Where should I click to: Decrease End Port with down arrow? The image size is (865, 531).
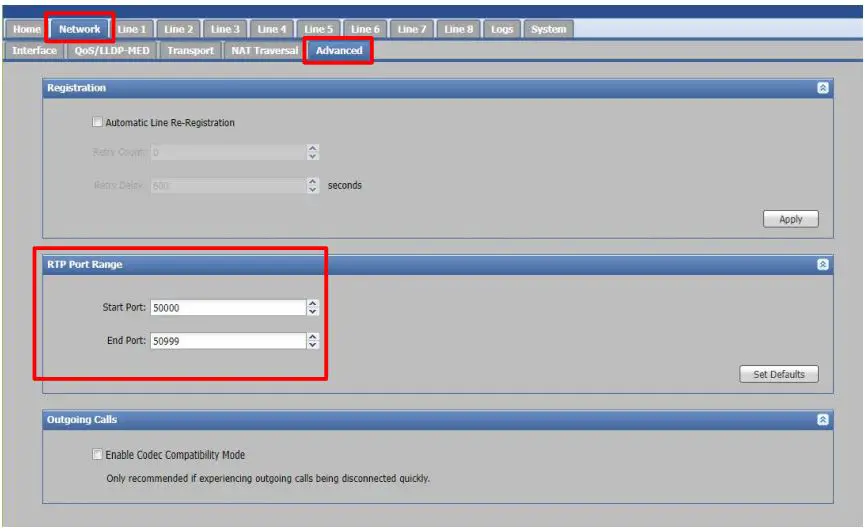pos(313,345)
